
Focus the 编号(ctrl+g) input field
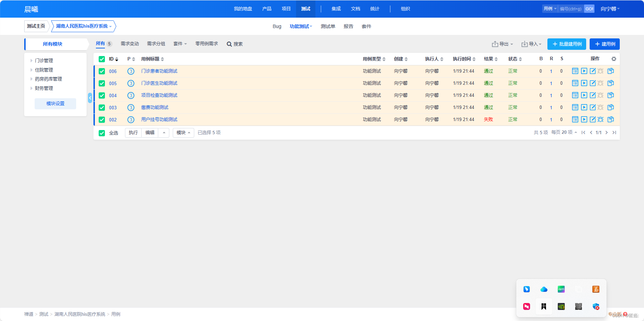(571, 9)
